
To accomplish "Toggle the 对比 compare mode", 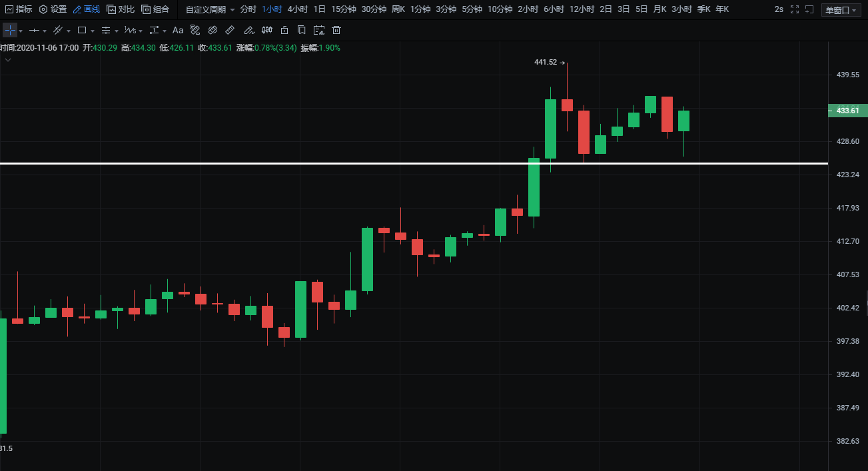I will tap(121, 9).
